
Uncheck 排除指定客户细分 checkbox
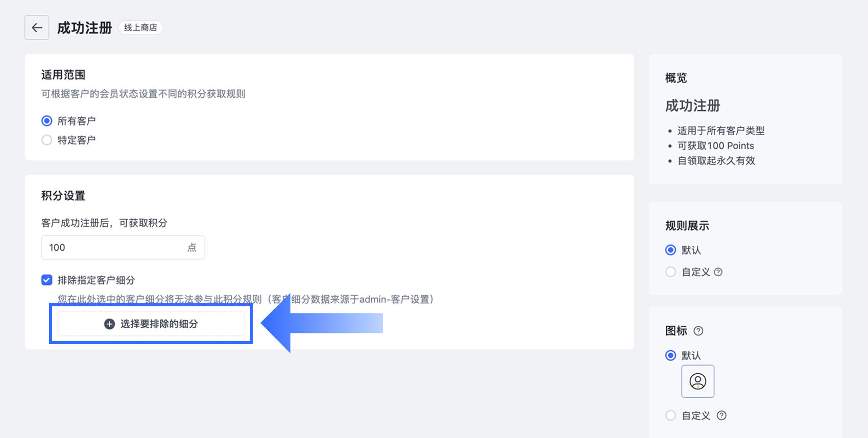47,280
